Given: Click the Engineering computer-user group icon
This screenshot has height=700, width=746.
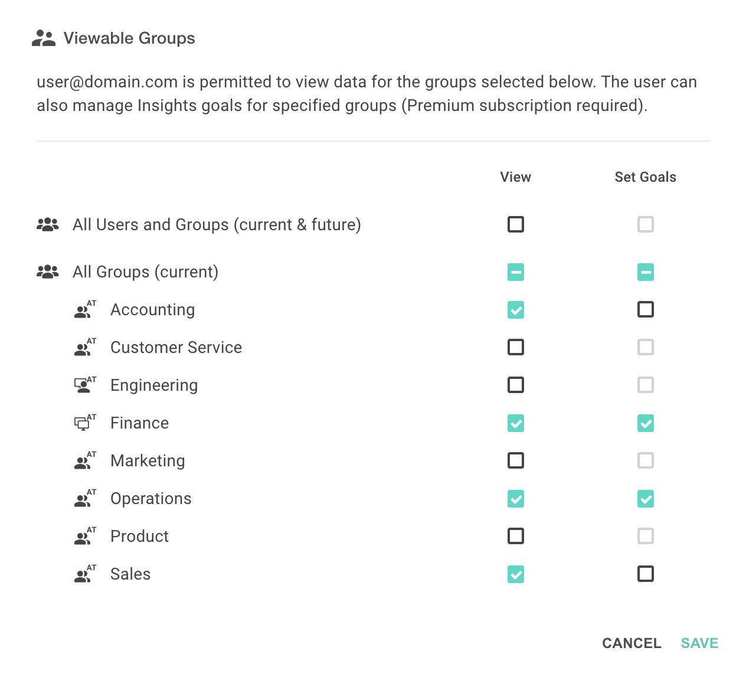Looking at the screenshot, I should (85, 385).
